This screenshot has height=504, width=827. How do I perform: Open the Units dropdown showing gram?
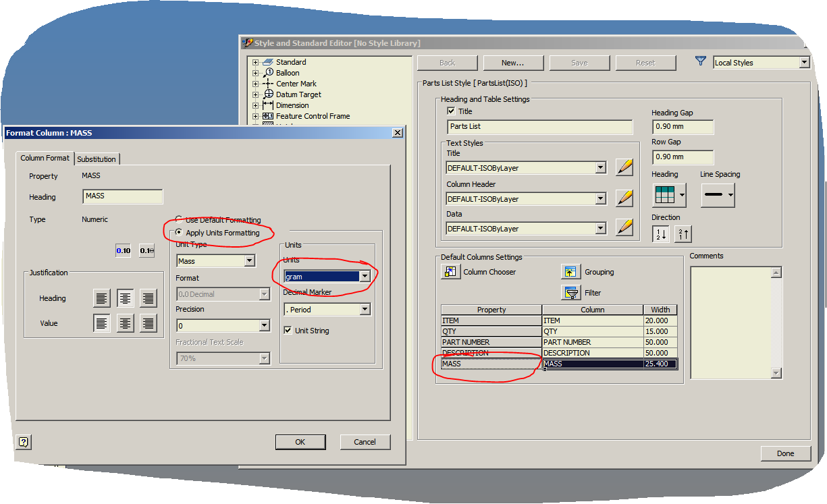[365, 276]
